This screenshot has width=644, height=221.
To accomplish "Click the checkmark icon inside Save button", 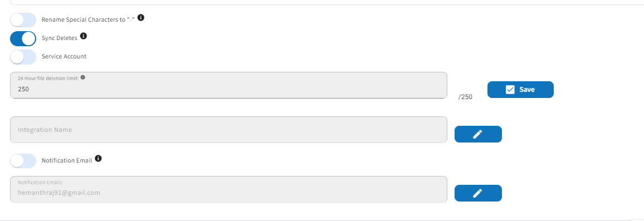I will tap(510, 90).
